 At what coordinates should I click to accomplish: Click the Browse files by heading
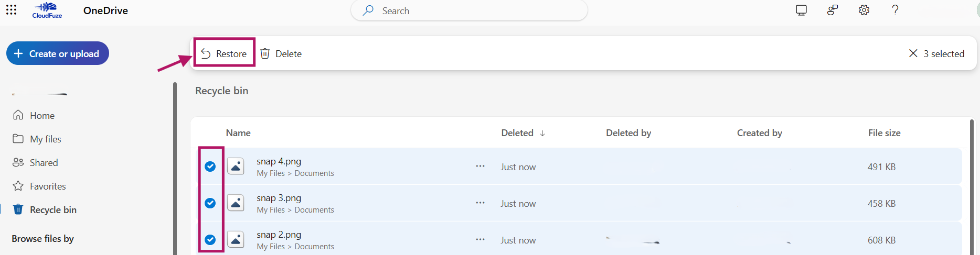pyautogui.click(x=42, y=238)
